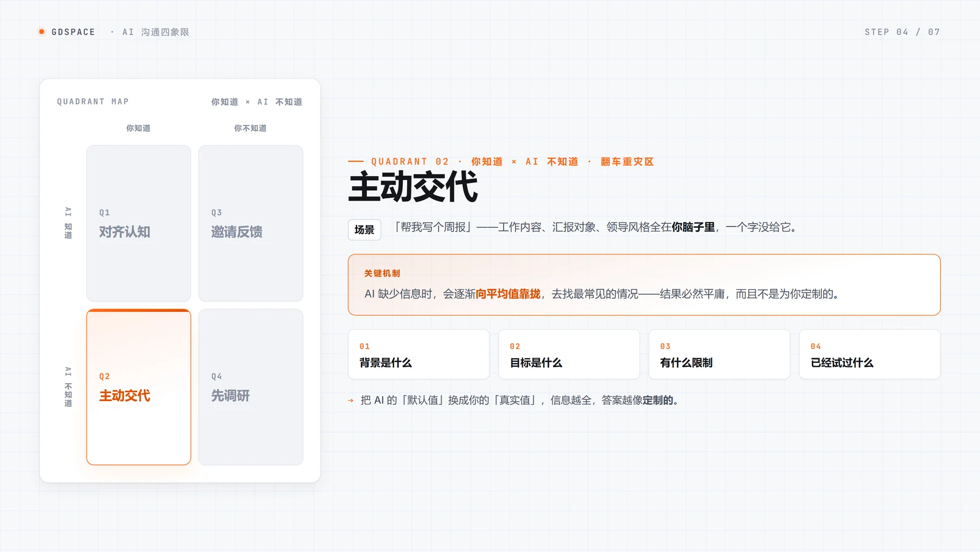Open the 04 已经试过什么 card
Viewport: 980px width, 552px height.
(869, 354)
